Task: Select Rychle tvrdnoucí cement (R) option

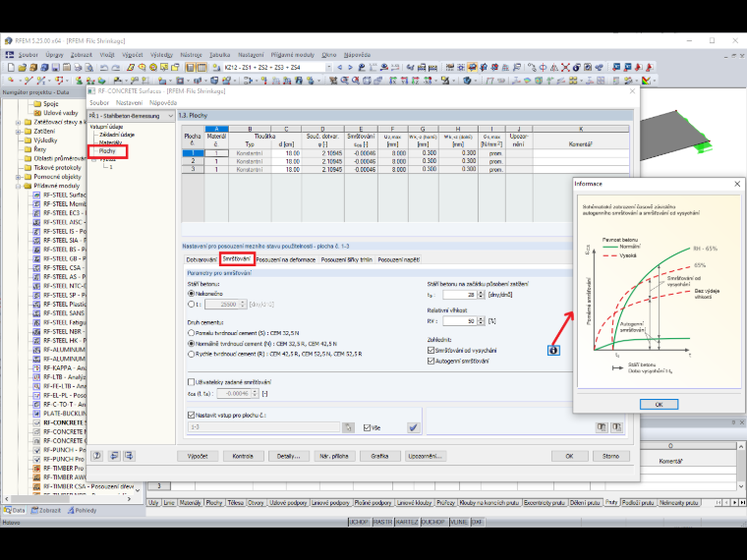Action: pyautogui.click(x=192, y=354)
